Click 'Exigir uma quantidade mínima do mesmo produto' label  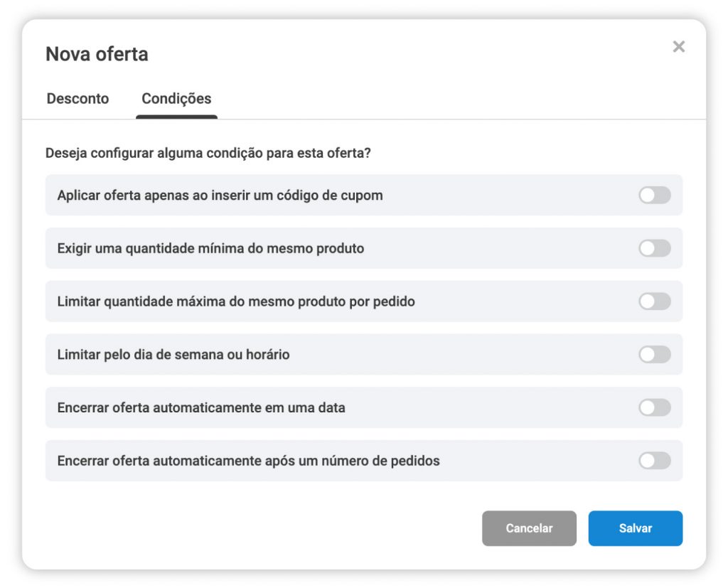[x=210, y=248]
